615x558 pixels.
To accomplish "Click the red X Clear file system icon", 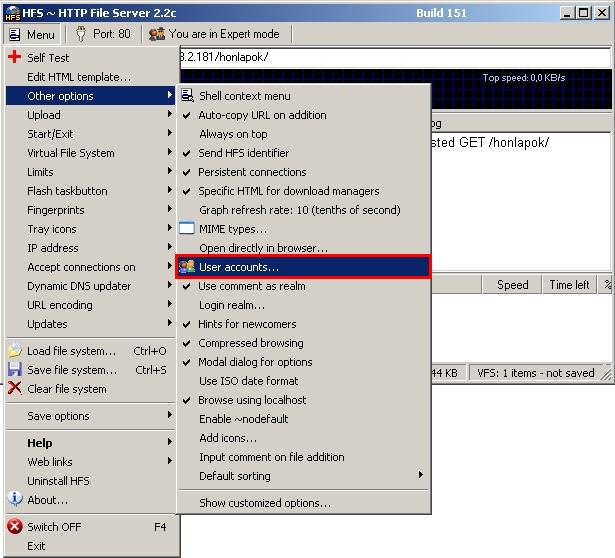I will pos(15,388).
